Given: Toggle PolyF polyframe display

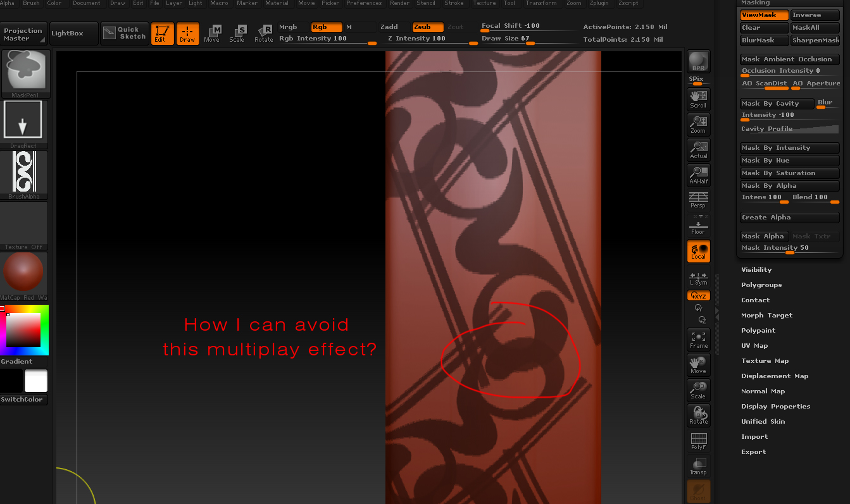Looking at the screenshot, I should pos(699,441).
